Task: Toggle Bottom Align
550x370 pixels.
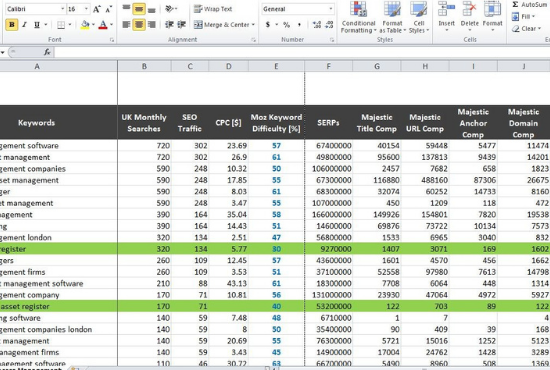Action: click(x=152, y=9)
